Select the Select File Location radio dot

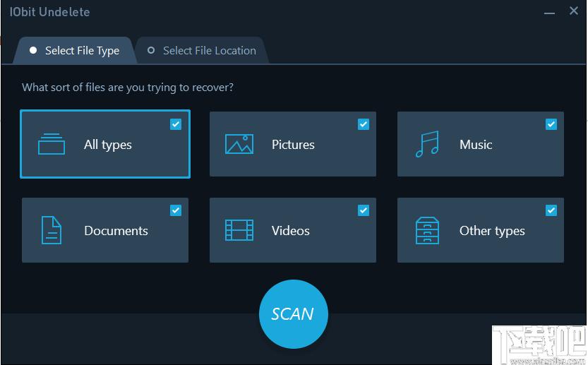coord(150,51)
